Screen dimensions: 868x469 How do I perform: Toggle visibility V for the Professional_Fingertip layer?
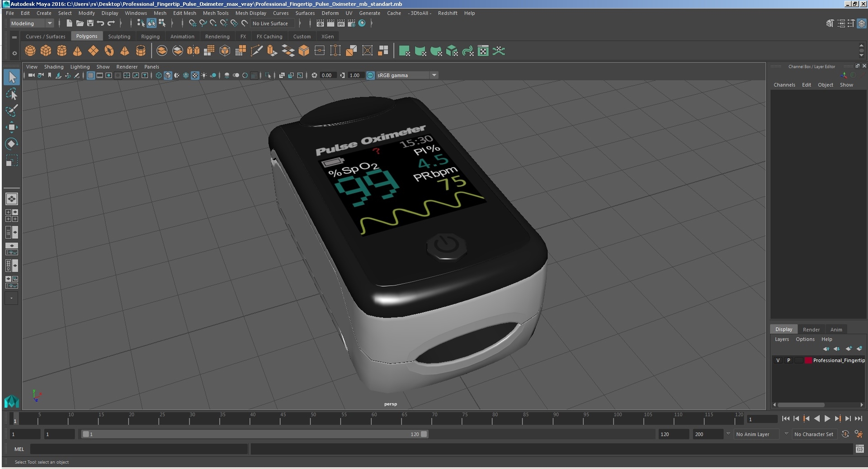778,360
